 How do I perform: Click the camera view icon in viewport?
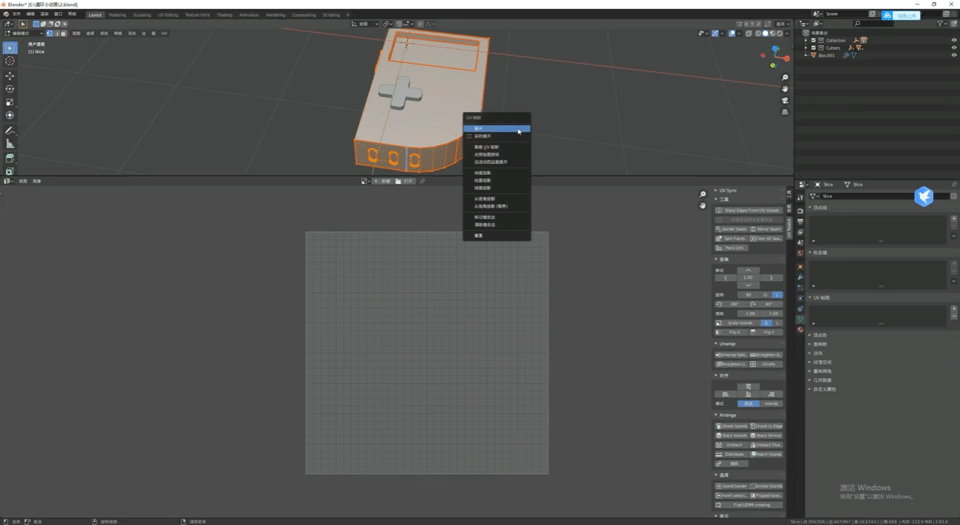pyautogui.click(x=785, y=100)
